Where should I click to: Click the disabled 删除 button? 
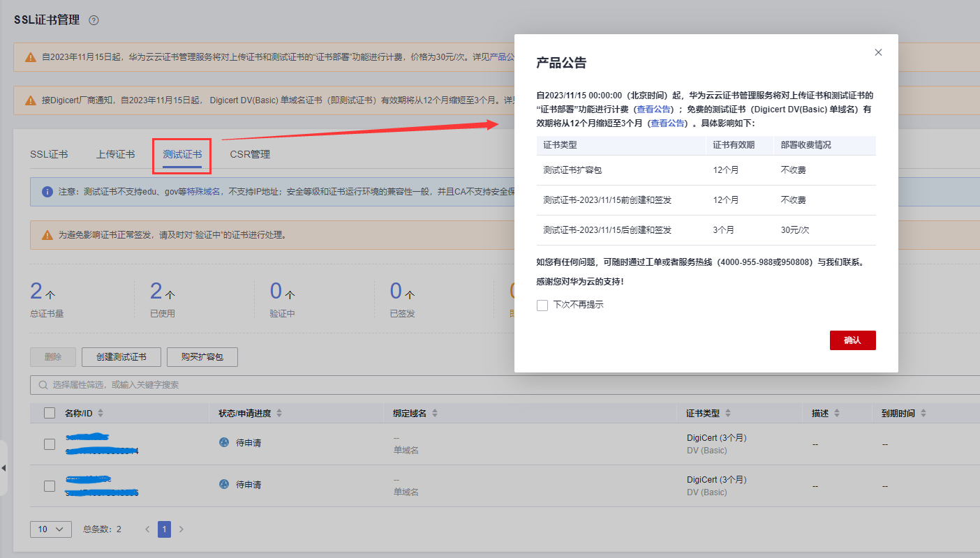pos(53,356)
